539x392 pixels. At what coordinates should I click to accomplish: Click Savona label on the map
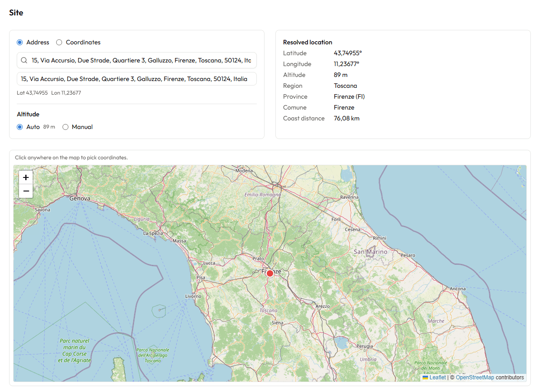pyautogui.click(x=42, y=210)
